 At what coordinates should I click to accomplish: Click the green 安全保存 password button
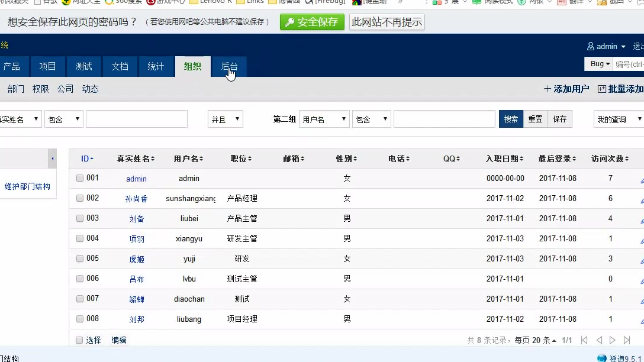312,22
